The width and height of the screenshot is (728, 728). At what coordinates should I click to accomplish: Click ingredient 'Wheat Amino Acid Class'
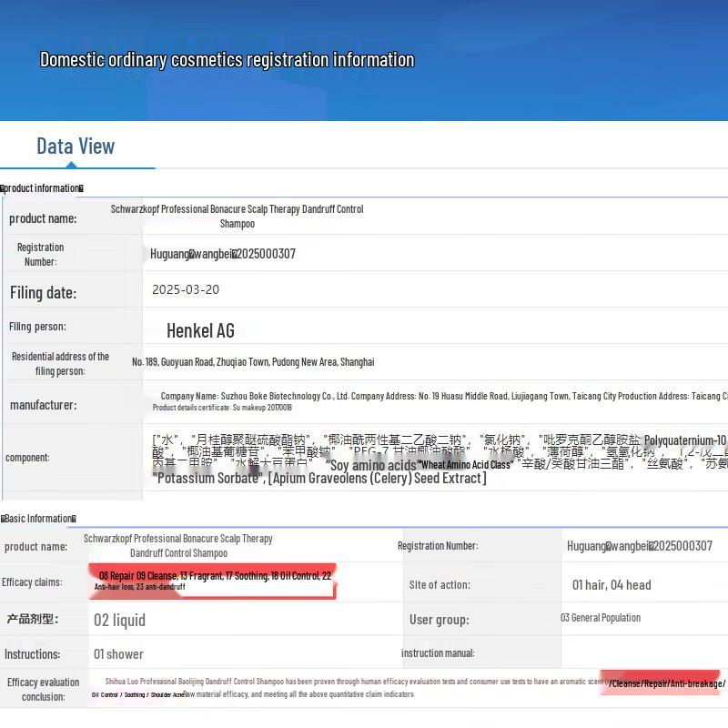[466, 465]
